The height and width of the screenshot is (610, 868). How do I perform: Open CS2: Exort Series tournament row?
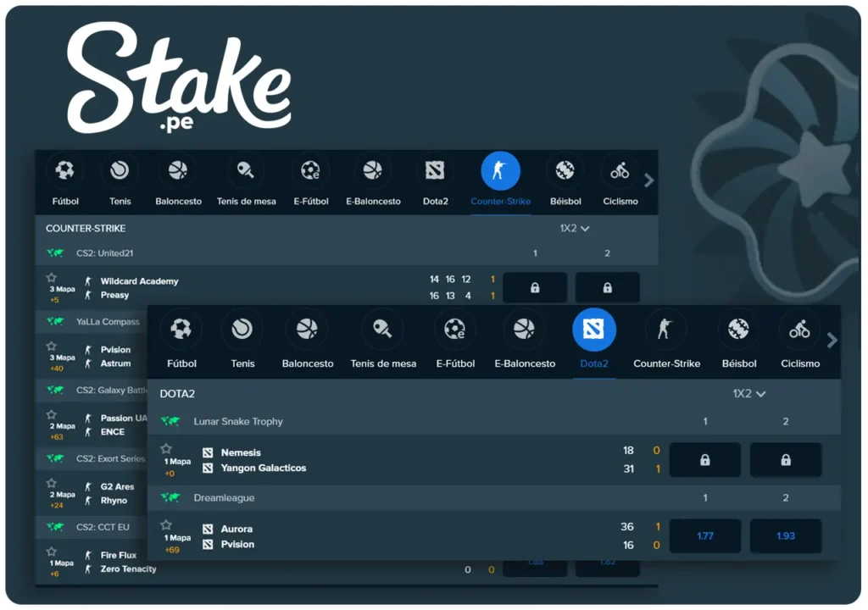pyautogui.click(x=111, y=458)
